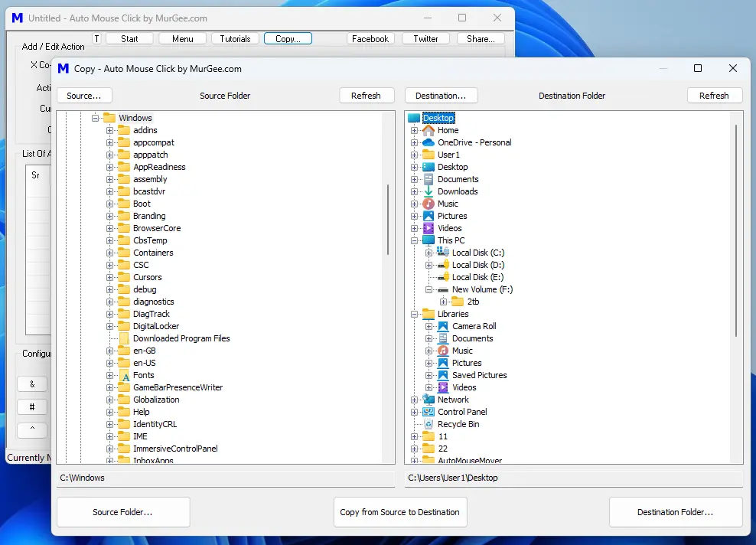The width and height of the screenshot is (756, 545).
Task: Select the folder named 22
Action: coord(442,449)
